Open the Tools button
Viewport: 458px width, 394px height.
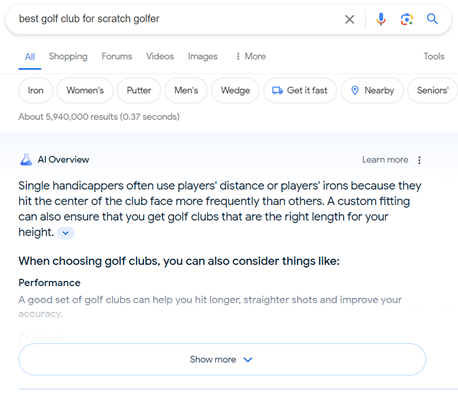pyautogui.click(x=434, y=56)
